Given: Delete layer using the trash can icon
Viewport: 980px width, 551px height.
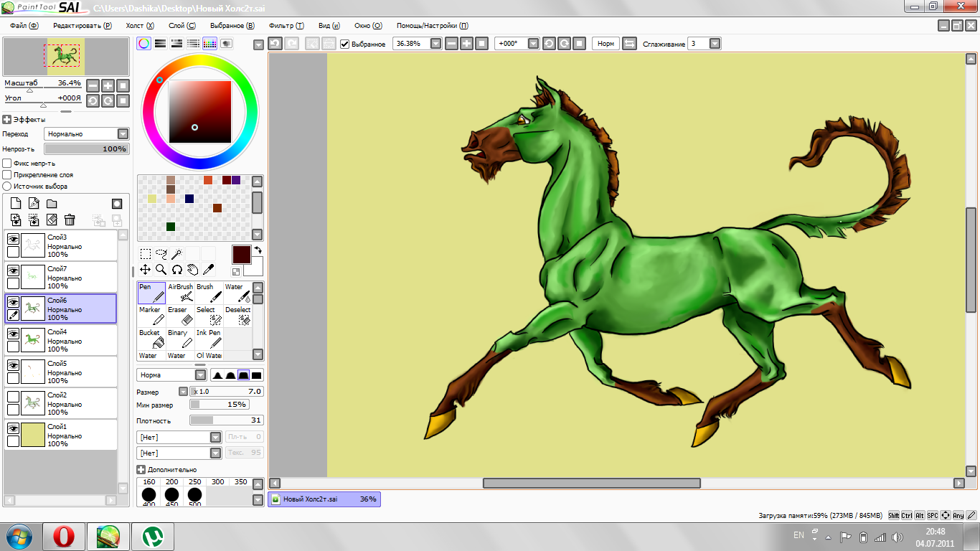Looking at the screenshot, I should 70,220.
